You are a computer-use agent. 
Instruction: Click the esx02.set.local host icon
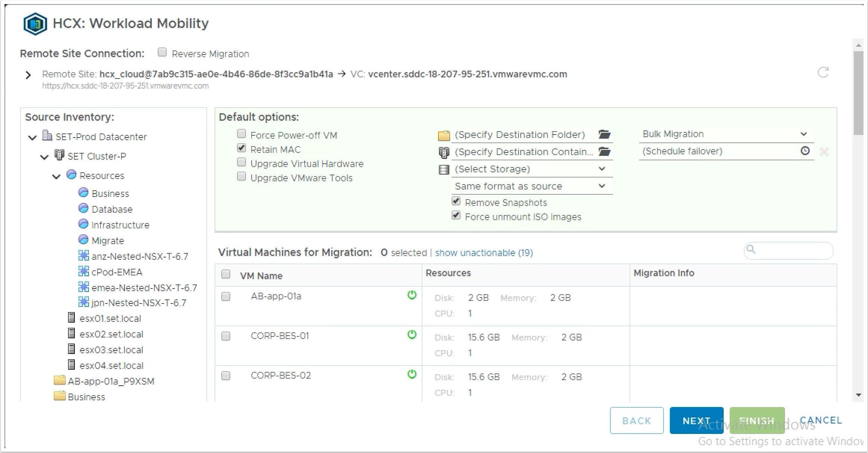pos(71,333)
